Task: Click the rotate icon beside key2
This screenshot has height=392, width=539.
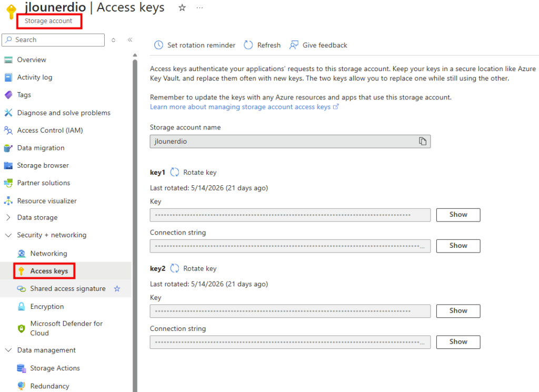Action: coord(175,268)
